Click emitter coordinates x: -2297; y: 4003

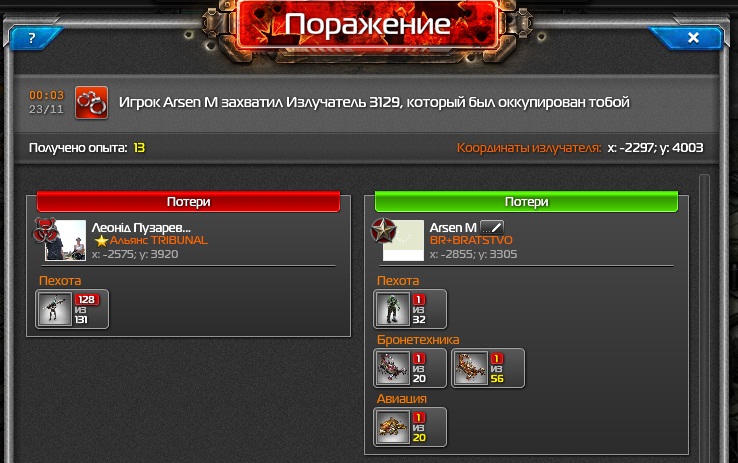655,148
